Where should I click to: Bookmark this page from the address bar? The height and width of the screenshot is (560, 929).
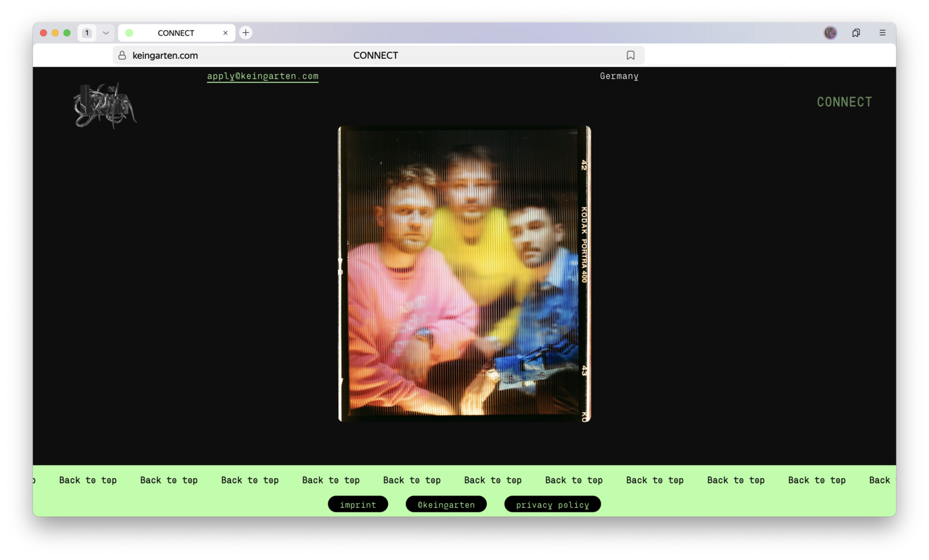pyautogui.click(x=630, y=55)
